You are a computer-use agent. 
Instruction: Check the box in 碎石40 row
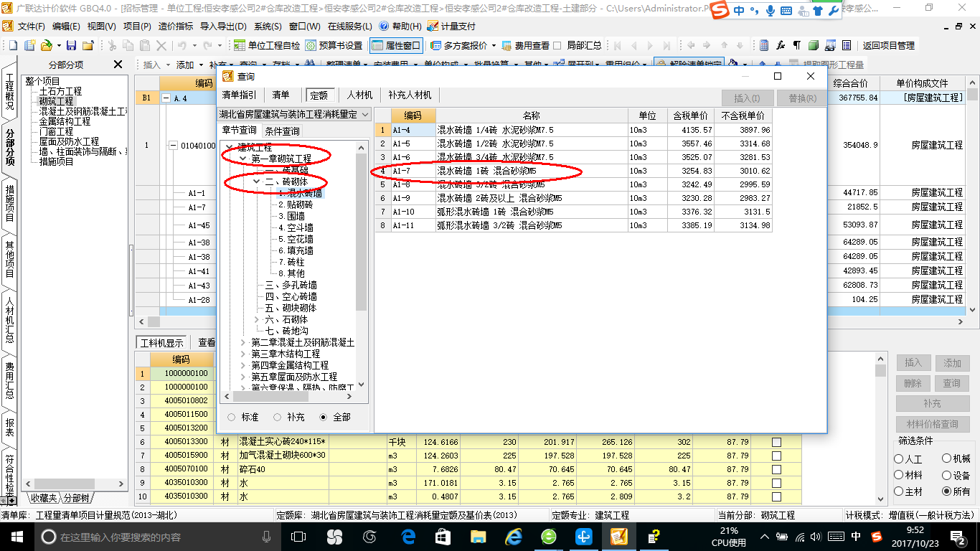click(x=776, y=469)
